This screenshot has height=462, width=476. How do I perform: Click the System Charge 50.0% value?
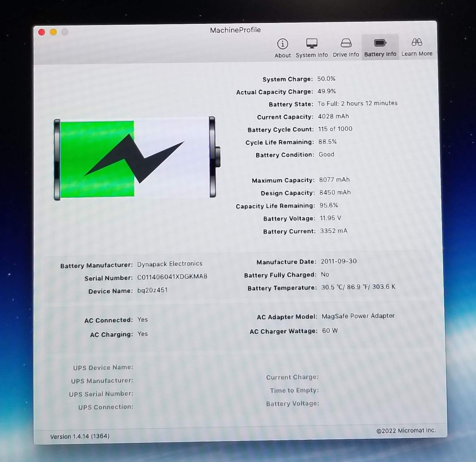tap(326, 79)
